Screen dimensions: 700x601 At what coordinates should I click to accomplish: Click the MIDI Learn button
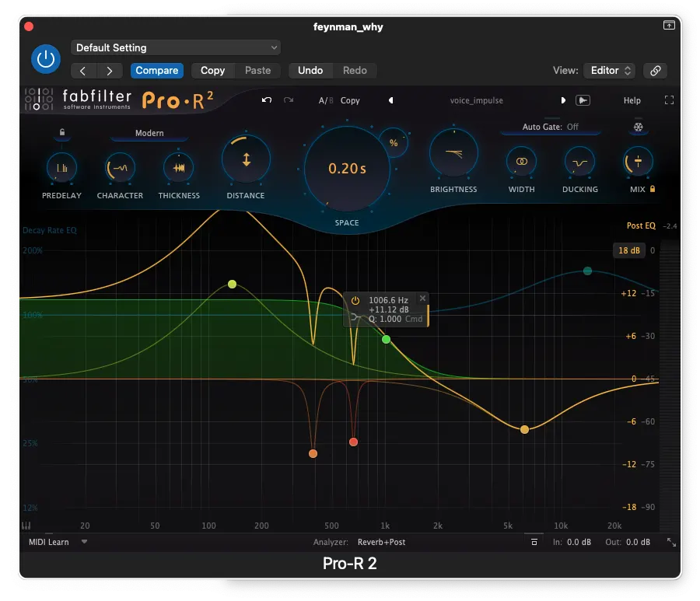click(x=49, y=542)
